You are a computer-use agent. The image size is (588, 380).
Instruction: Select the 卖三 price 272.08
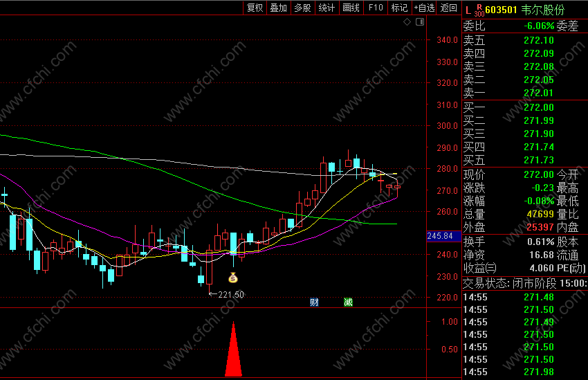pyautogui.click(x=538, y=66)
